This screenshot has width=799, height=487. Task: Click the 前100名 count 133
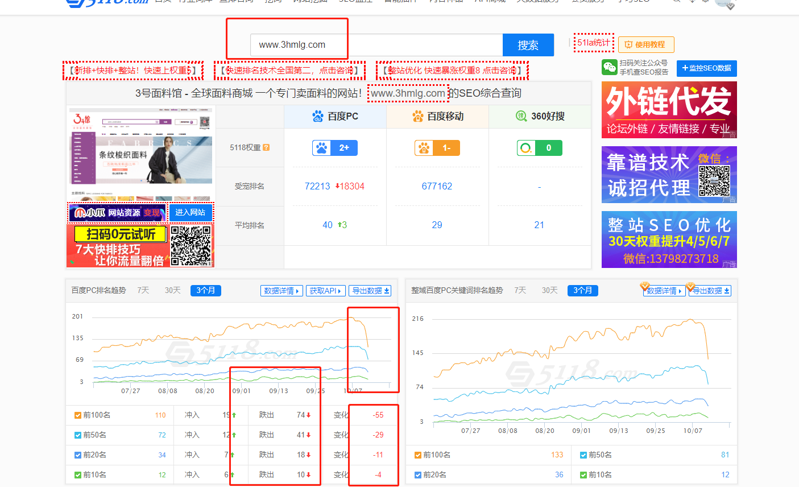click(x=557, y=455)
